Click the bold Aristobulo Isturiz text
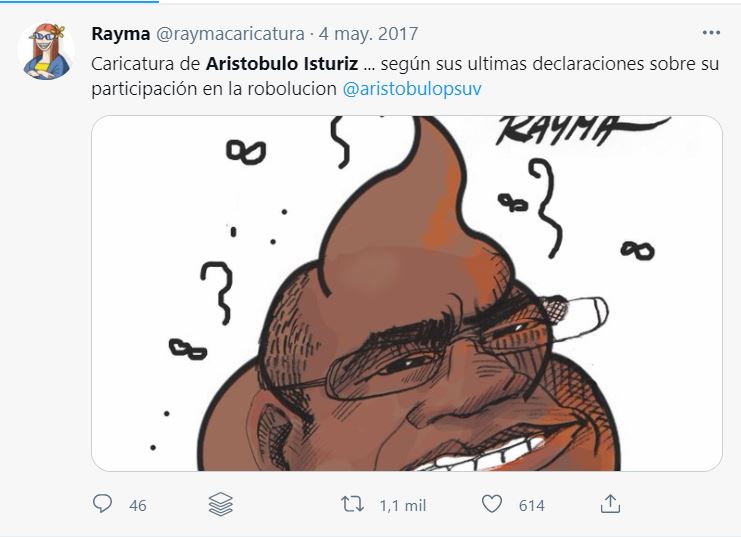The width and height of the screenshot is (741, 537). click(282, 64)
